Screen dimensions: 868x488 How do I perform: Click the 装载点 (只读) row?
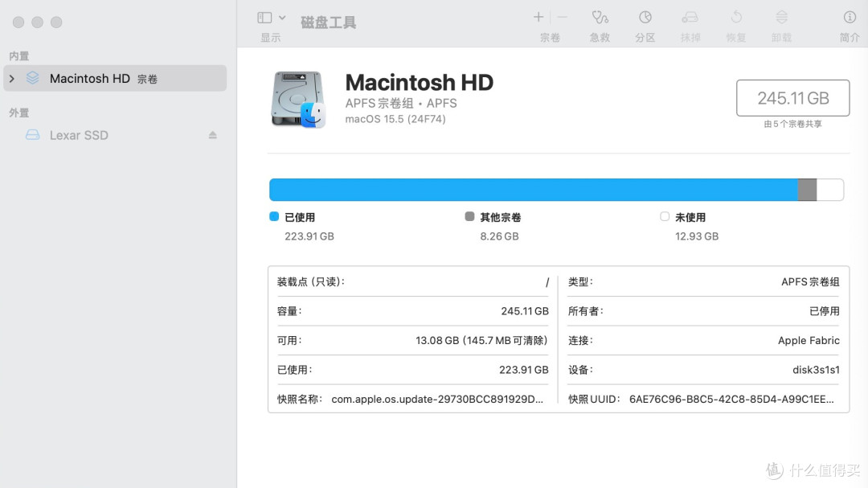pyautogui.click(x=413, y=282)
